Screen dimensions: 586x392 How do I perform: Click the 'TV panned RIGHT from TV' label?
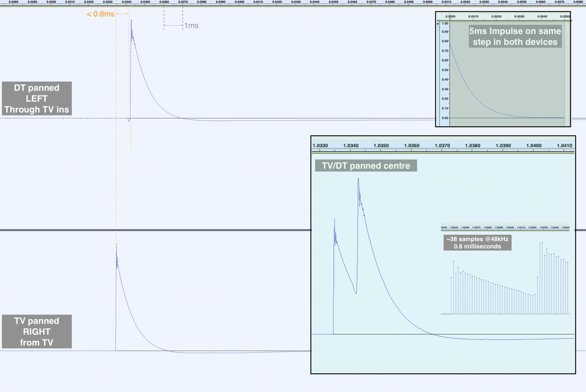coord(37,332)
